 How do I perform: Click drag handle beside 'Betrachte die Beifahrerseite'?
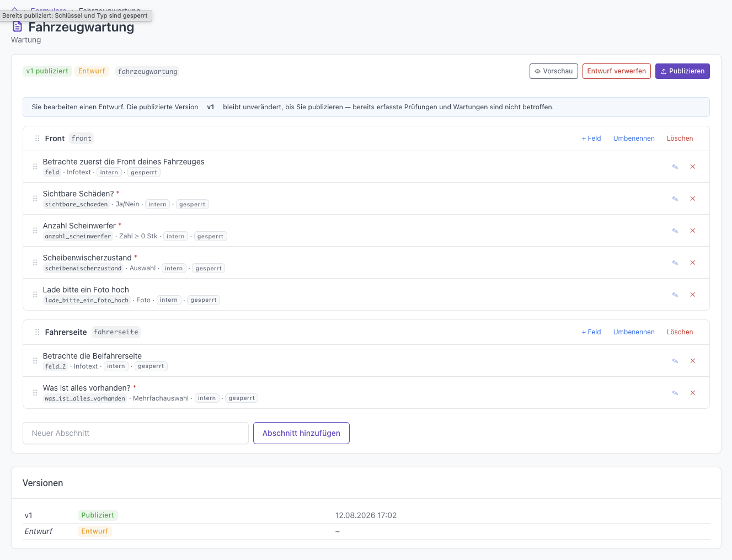tap(35, 361)
